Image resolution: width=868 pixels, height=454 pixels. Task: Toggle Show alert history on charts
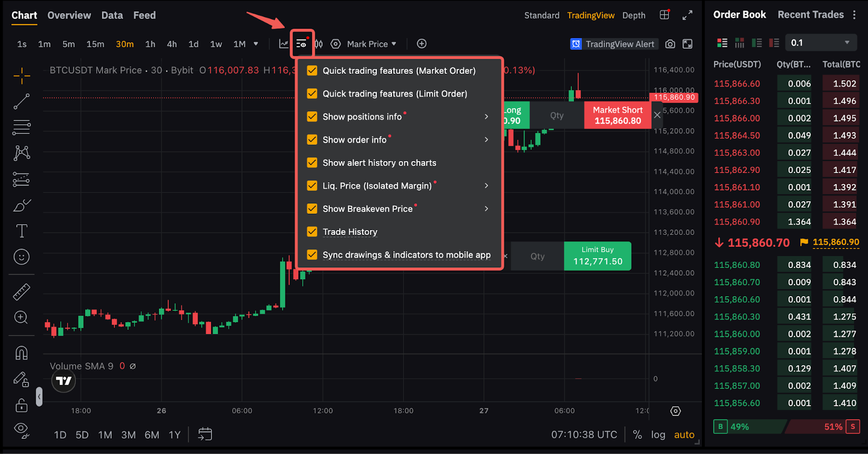pos(312,163)
